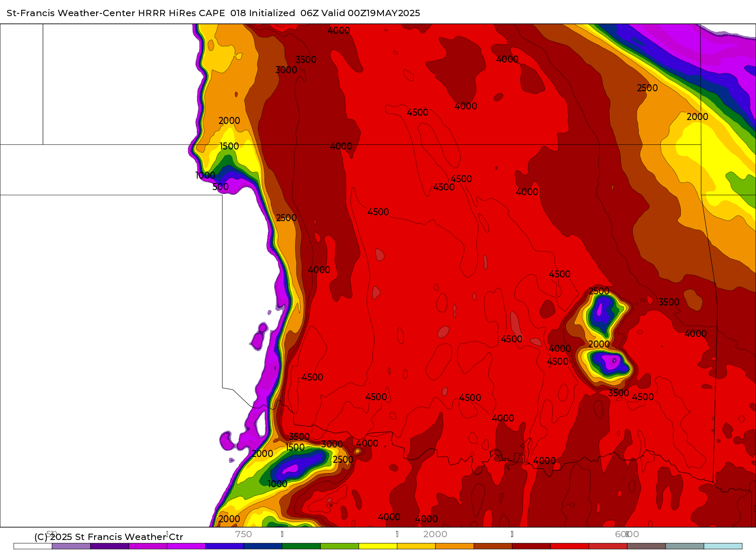This screenshot has width=756, height=551.
Task: Choose the navy blue legend swatch
Action: pos(263,546)
